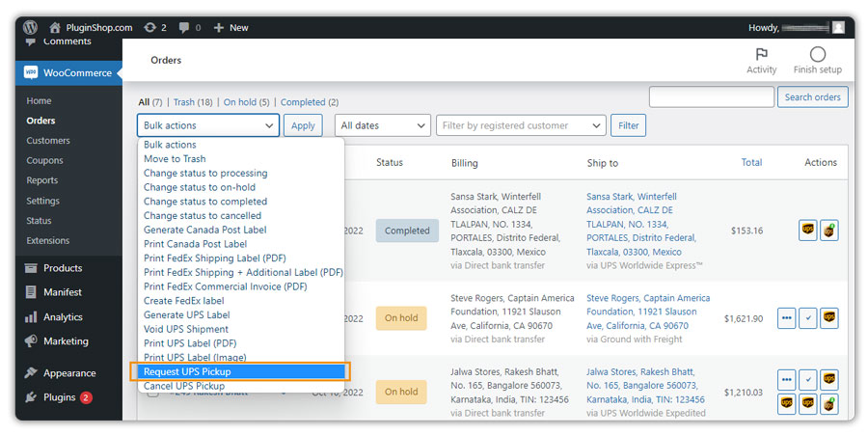Filter orders by Trash (18)
Screen dimensions: 868x435
(x=193, y=102)
